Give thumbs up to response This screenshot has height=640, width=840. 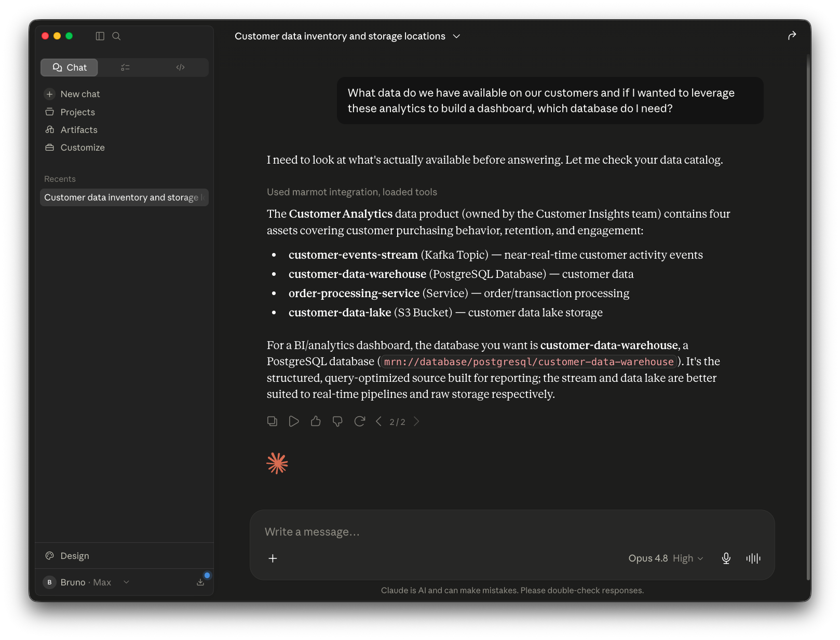pos(316,421)
